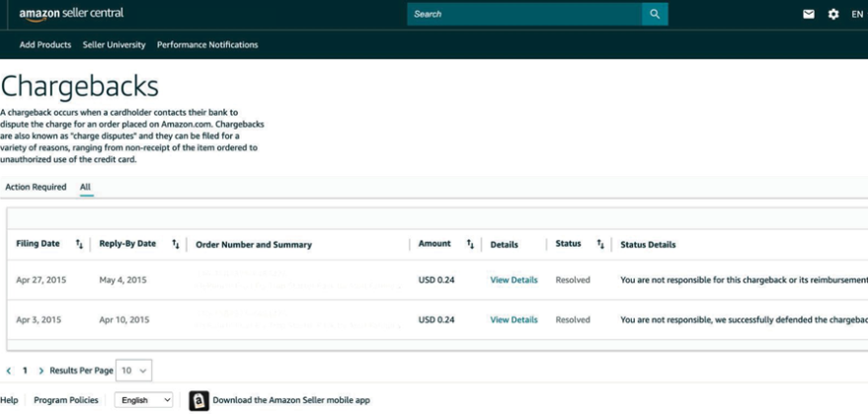Click the May 4, 2015 reply-by date
Screen dimensions: 868x414
pos(122,280)
